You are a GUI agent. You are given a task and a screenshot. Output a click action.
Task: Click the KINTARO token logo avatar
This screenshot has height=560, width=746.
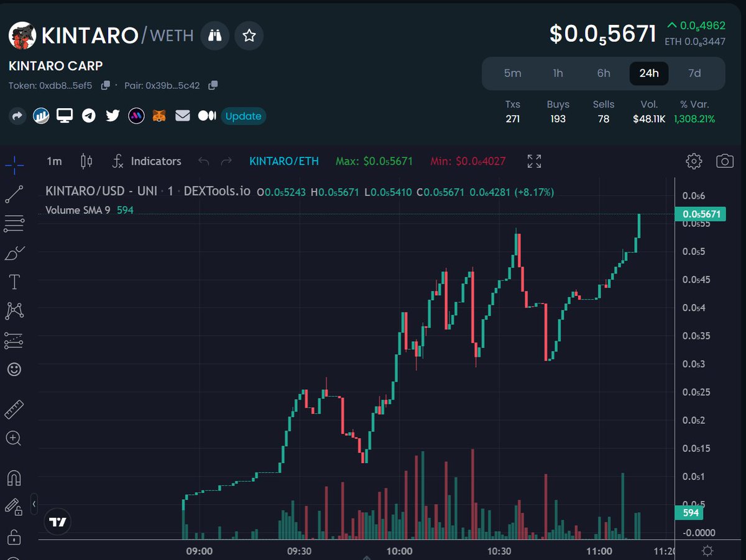pos(22,35)
